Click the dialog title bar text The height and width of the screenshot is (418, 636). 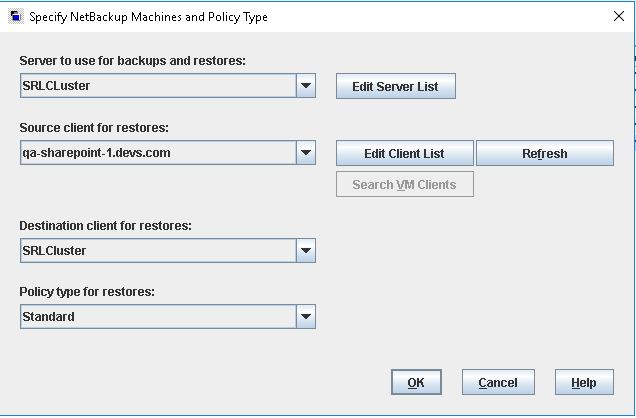[x=148, y=17]
